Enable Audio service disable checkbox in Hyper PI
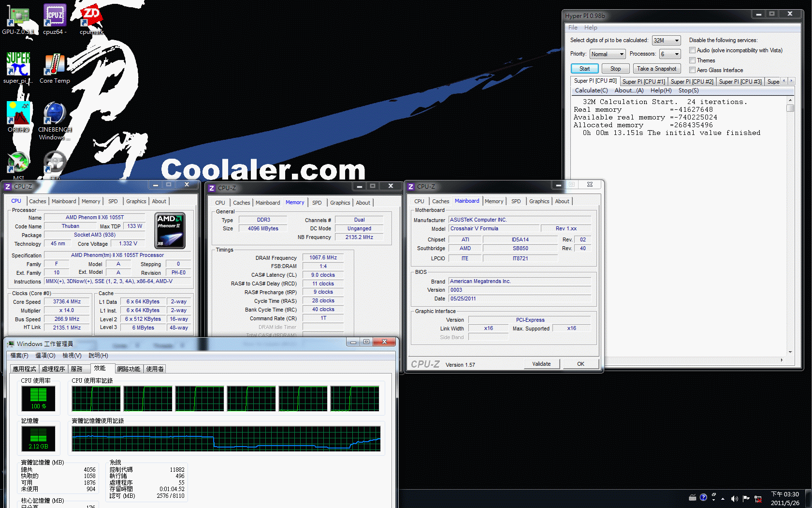The width and height of the screenshot is (812, 508). tap(692, 50)
